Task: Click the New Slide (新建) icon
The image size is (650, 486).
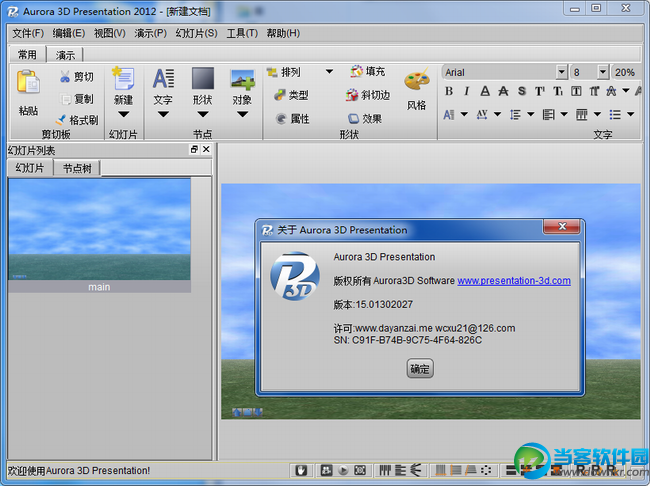Action: (x=123, y=78)
